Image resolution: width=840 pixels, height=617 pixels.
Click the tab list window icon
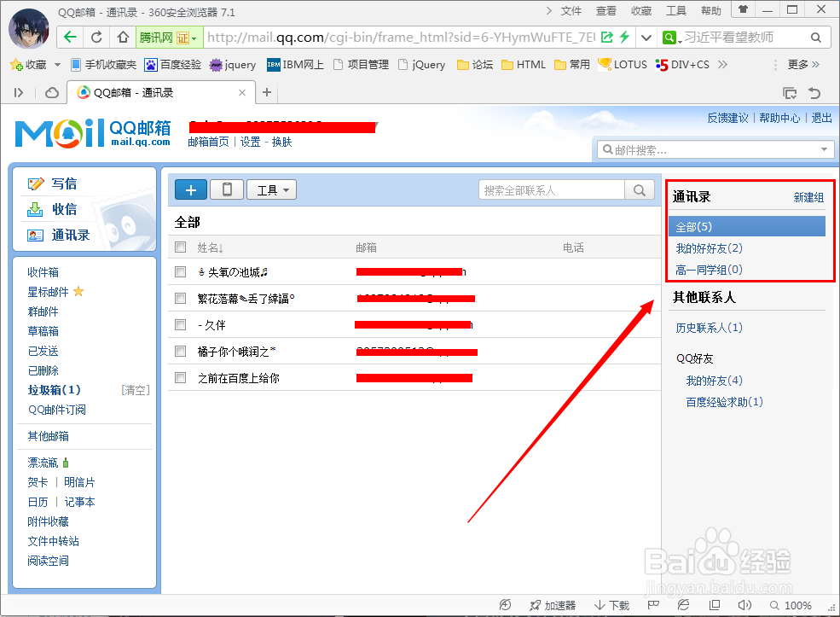[790, 93]
